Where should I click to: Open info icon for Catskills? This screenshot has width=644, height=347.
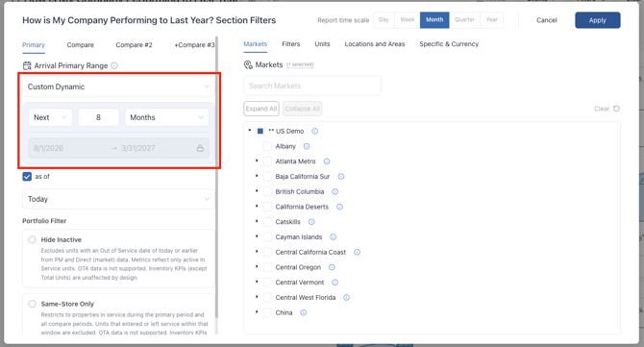point(311,222)
